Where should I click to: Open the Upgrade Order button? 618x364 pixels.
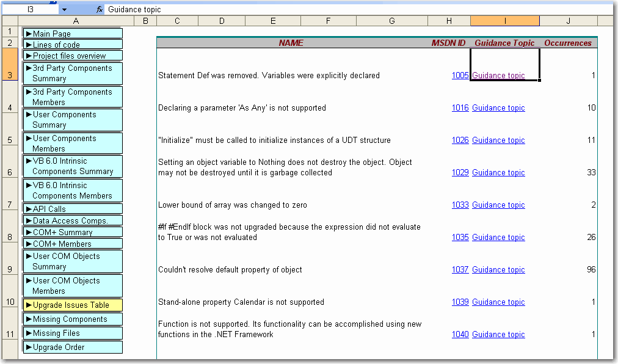72,347
